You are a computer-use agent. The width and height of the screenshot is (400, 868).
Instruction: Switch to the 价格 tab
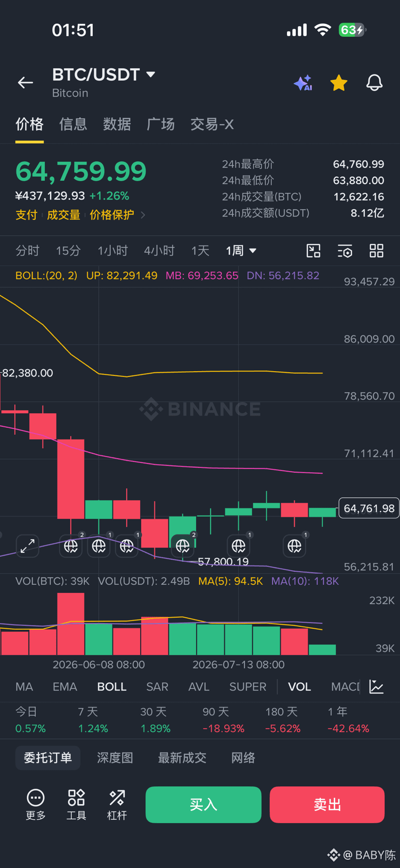pos(29,124)
